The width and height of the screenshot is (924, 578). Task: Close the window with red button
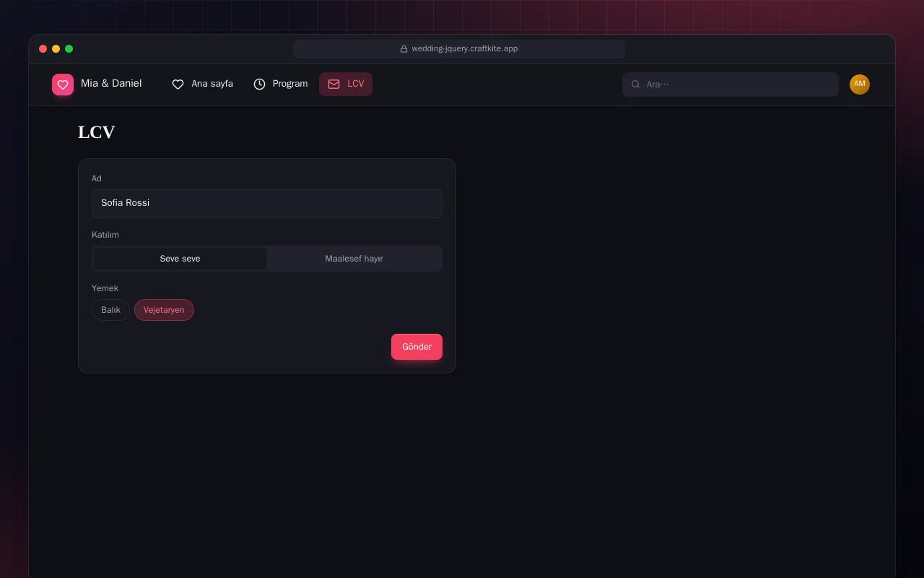[43, 49]
